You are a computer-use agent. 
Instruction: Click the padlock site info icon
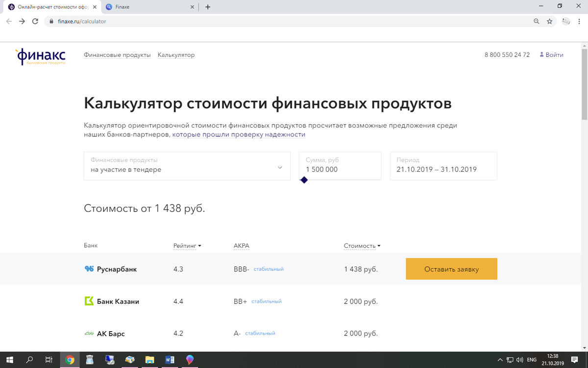(x=51, y=22)
